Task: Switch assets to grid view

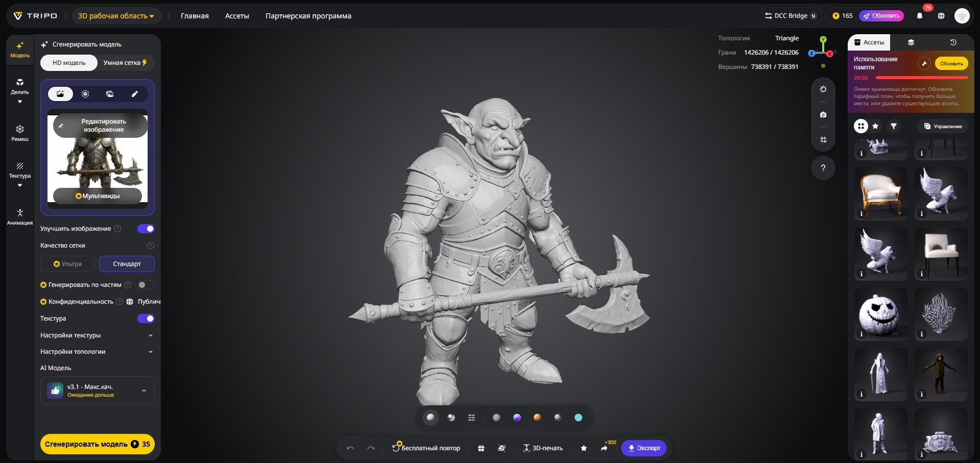Action: (861, 126)
